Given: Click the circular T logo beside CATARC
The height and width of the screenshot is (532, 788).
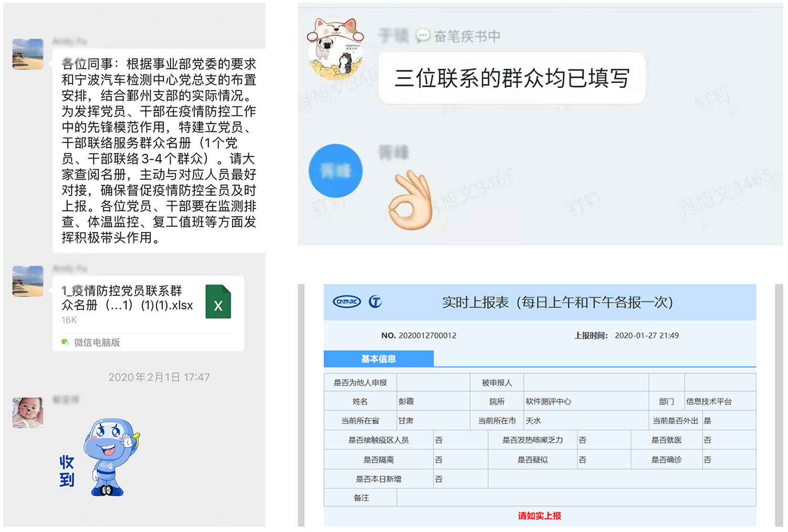Looking at the screenshot, I should [x=375, y=302].
